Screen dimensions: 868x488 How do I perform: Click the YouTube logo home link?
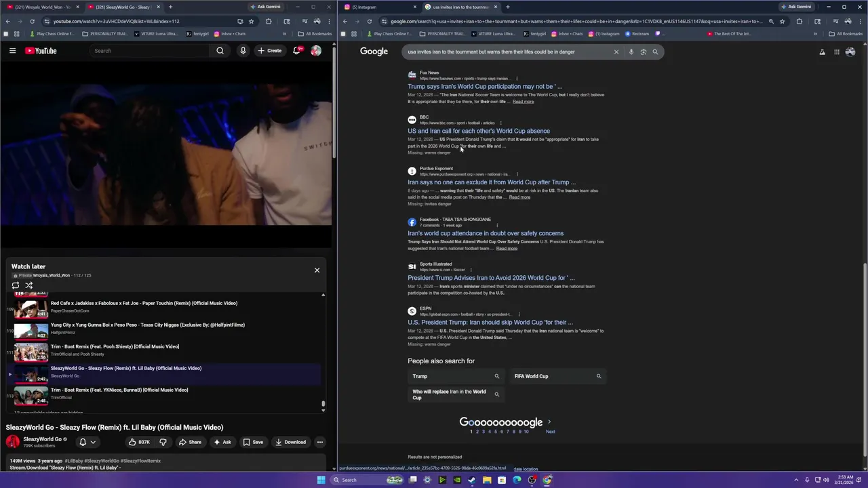tap(41, 51)
